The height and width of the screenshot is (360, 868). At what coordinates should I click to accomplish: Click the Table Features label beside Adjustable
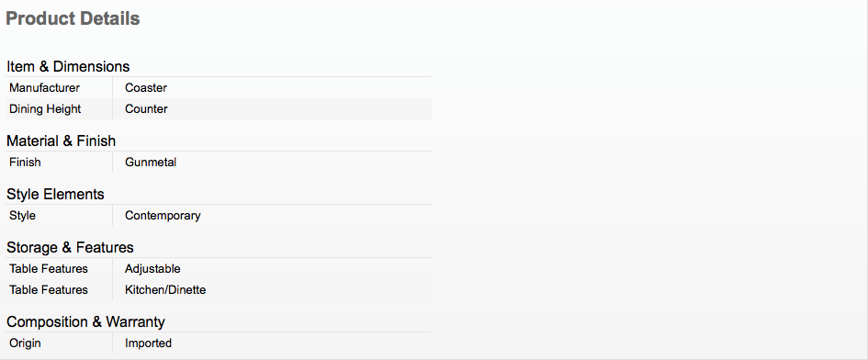pyautogui.click(x=48, y=268)
